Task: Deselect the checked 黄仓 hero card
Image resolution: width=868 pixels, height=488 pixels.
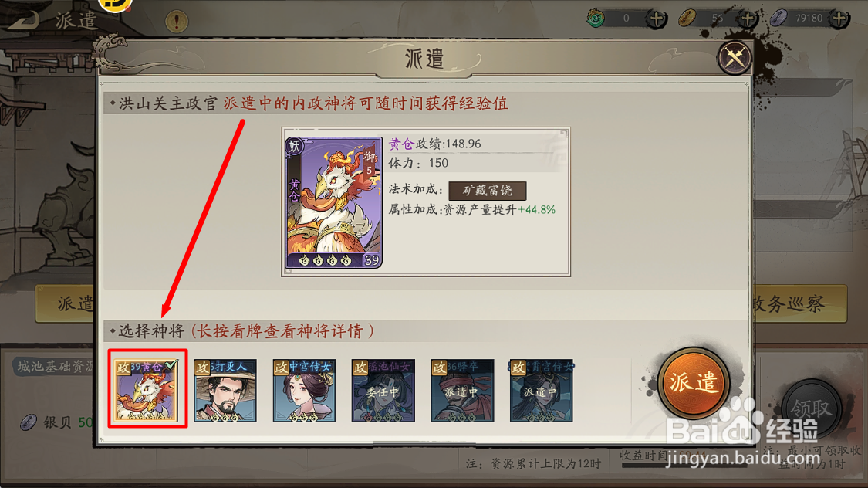Action: click(147, 390)
